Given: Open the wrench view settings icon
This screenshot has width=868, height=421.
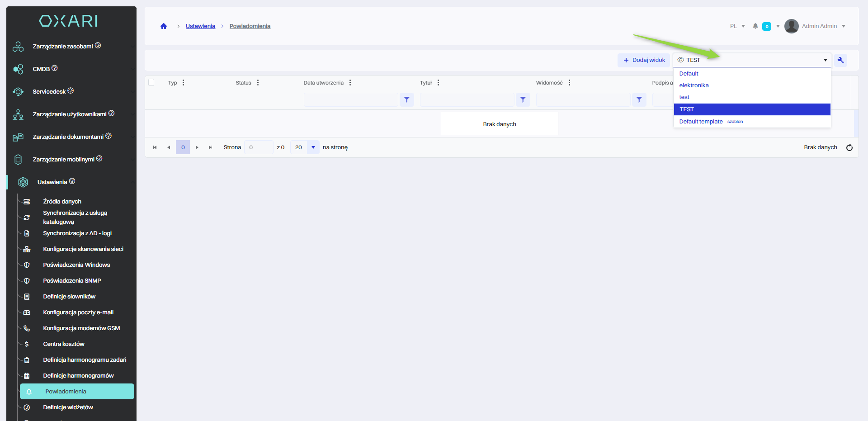Looking at the screenshot, I should [x=840, y=60].
